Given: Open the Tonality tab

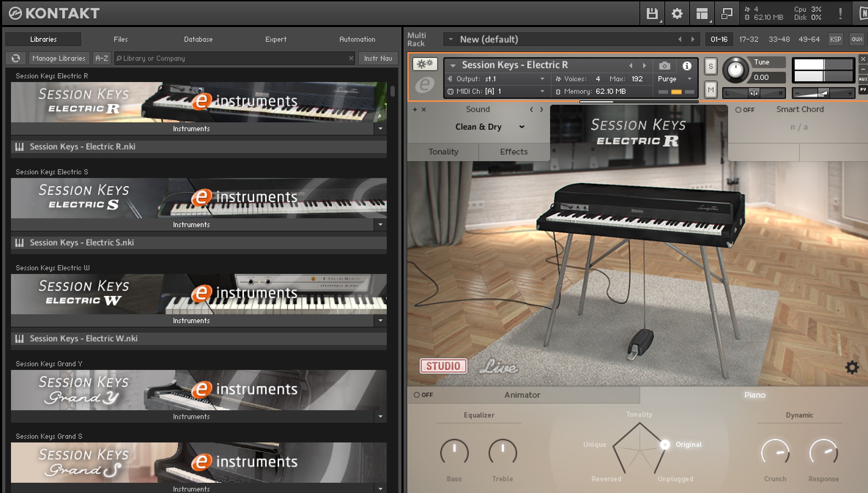Looking at the screenshot, I should point(443,152).
